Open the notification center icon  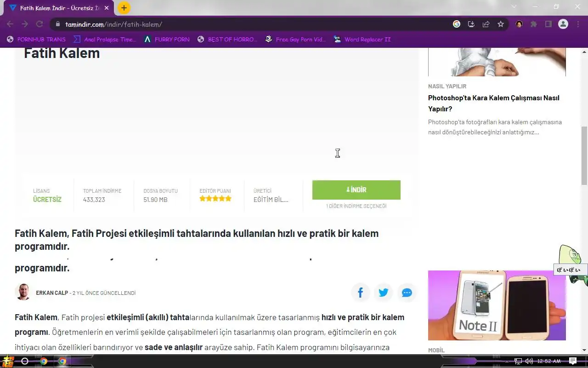click(573, 361)
